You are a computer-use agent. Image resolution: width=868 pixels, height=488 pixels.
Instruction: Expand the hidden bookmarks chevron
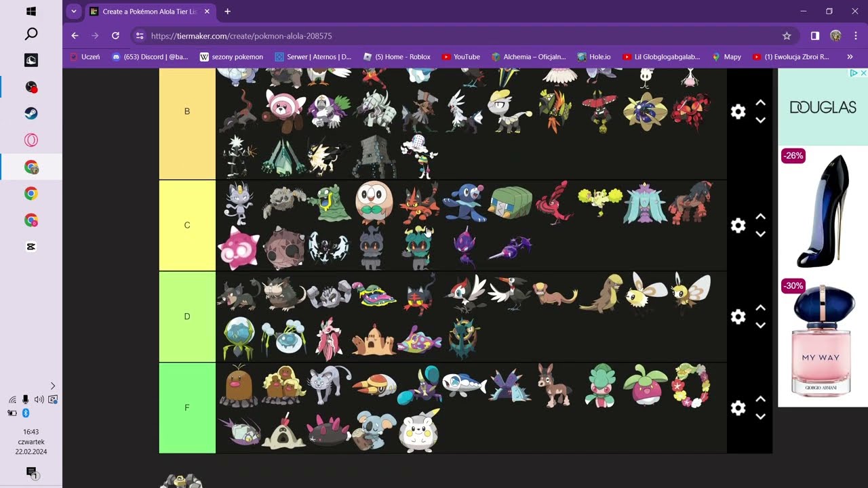pyautogui.click(x=850, y=57)
